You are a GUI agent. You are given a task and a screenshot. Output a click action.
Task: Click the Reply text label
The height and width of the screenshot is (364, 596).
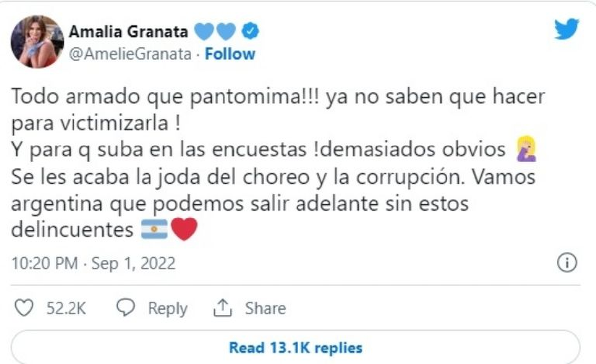click(x=168, y=308)
